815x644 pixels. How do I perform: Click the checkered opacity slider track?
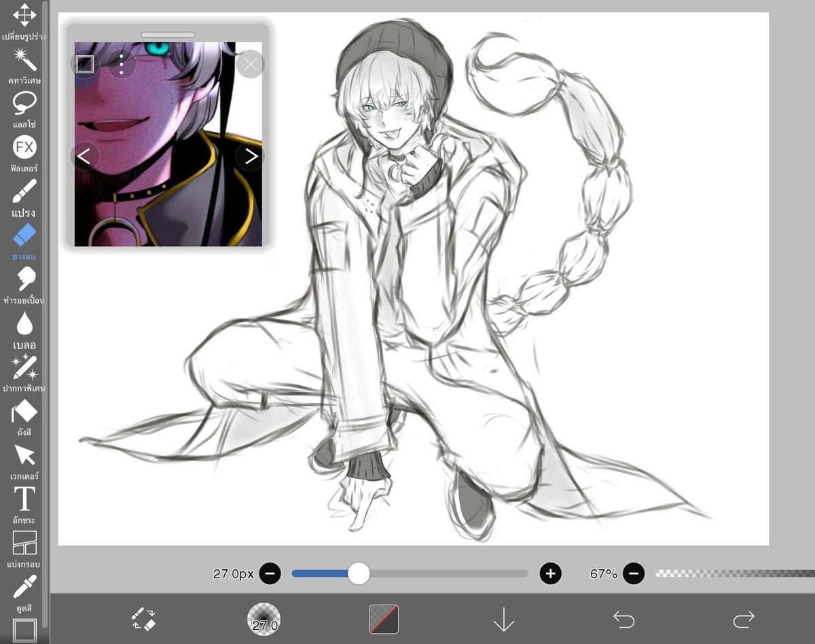[735, 574]
